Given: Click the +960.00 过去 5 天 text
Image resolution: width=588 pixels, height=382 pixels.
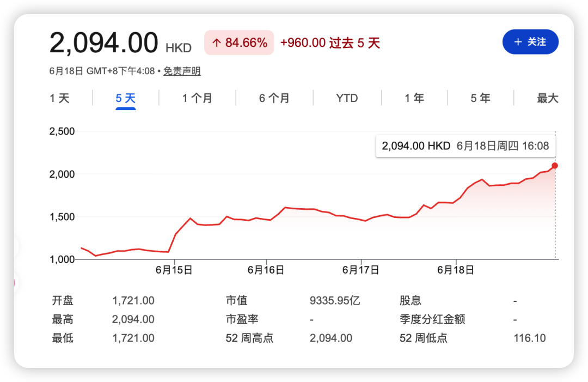Looking at the screenshot, I should click(x=330, y=43).
